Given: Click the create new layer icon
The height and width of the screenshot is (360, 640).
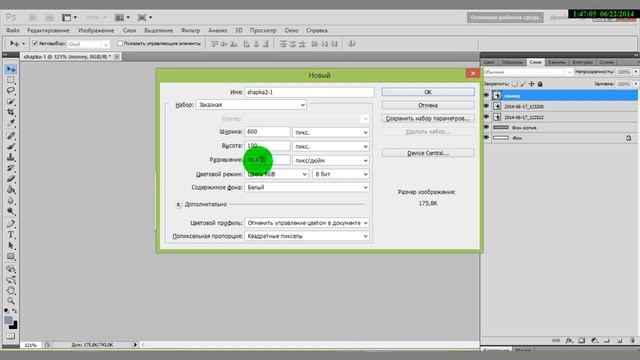Looking at the screenshot, I should point(620,340).
